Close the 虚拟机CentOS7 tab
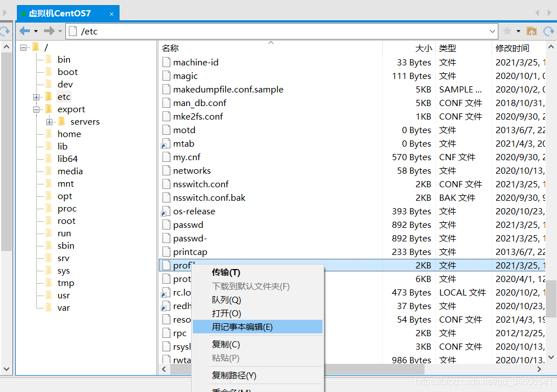557x392 pixels. click(112, 14)
